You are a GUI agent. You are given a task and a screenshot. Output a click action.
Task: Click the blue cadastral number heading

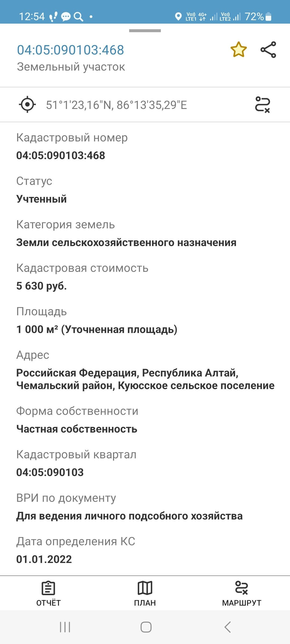pos(71,50)
